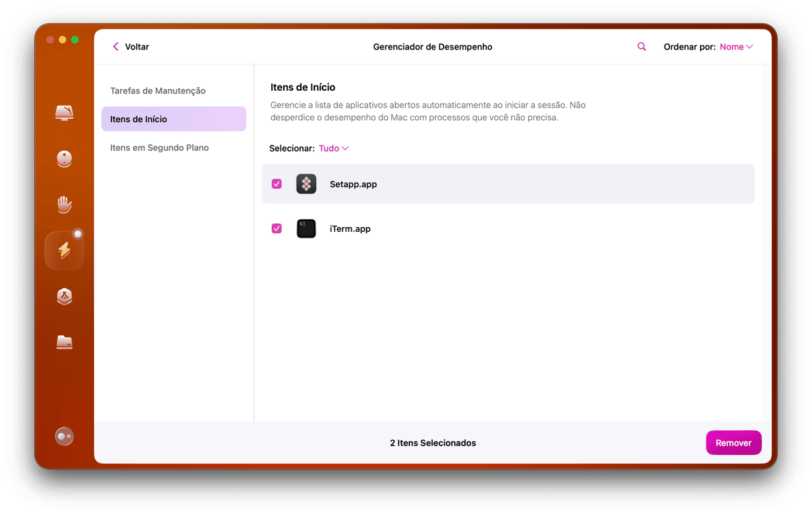The image size is (812, 515).
Task: Minimize window with yellow button
Action: pos(63,40)
